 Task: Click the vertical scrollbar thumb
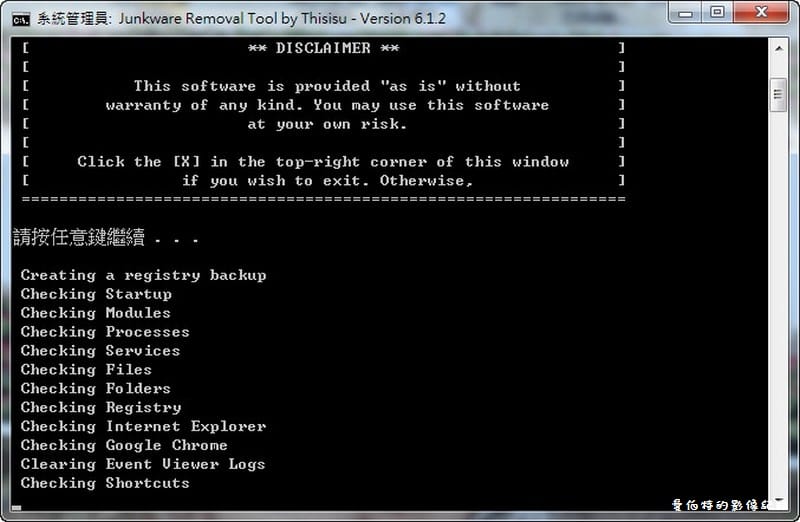(779, 94)
